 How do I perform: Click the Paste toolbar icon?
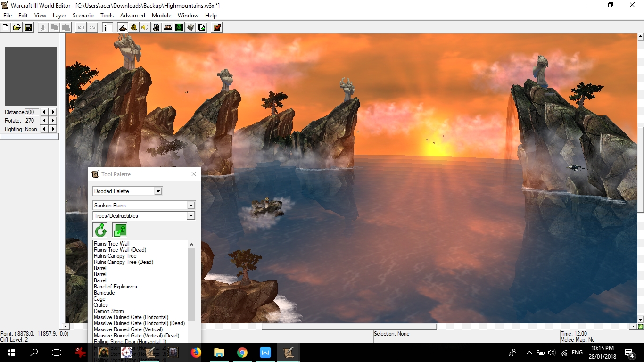click(66, 27)
